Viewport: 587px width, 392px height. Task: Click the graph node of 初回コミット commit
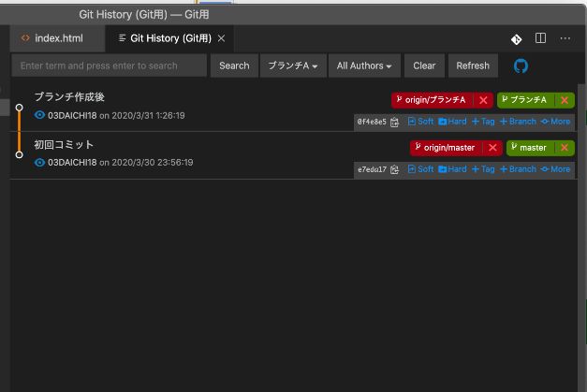19,154
